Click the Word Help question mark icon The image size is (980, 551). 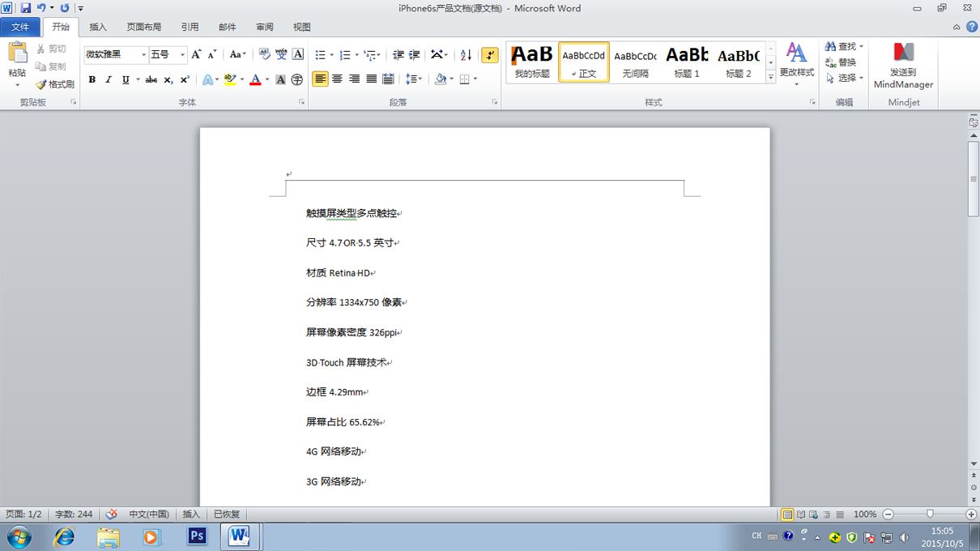[x=971, y=27]
